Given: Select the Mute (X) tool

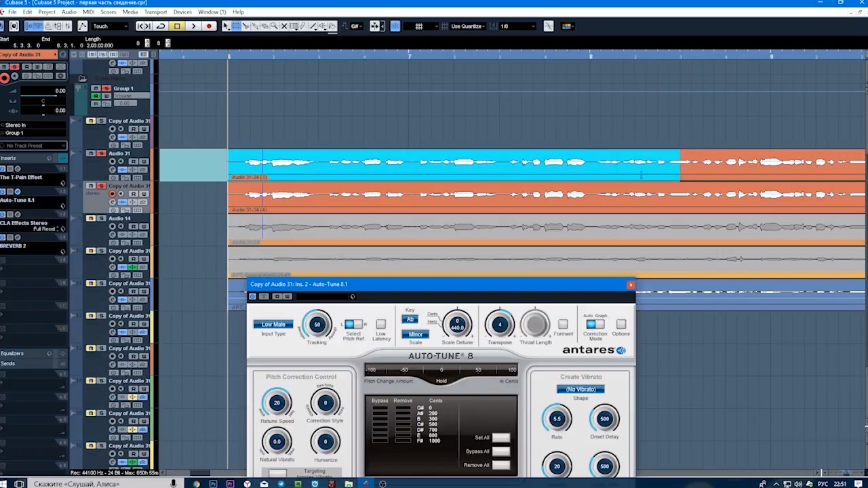Looking at the screenshot, I should pos(284,26).
